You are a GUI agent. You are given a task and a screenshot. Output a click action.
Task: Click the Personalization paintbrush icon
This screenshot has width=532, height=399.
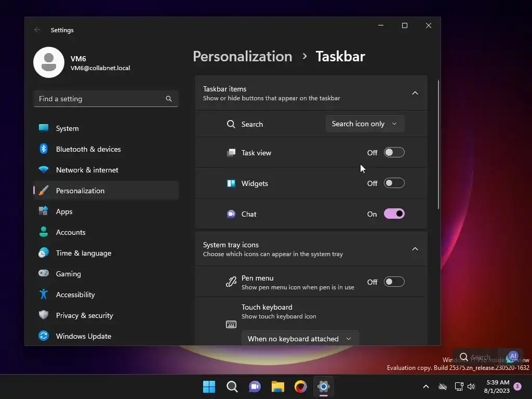pos(44,190)
